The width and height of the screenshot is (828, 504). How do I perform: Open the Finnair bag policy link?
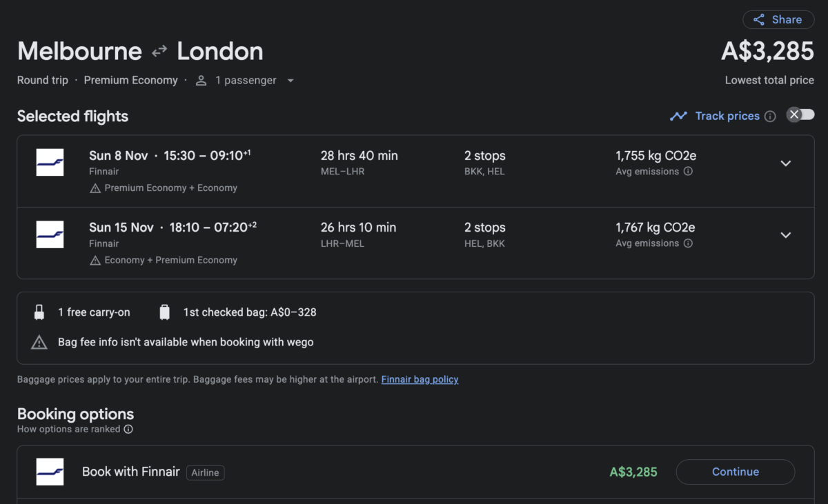click(420, 379)
